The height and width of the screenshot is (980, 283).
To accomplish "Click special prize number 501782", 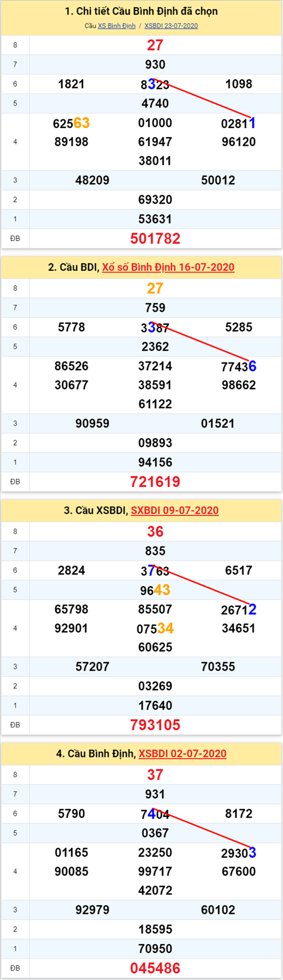I will 155,239.
